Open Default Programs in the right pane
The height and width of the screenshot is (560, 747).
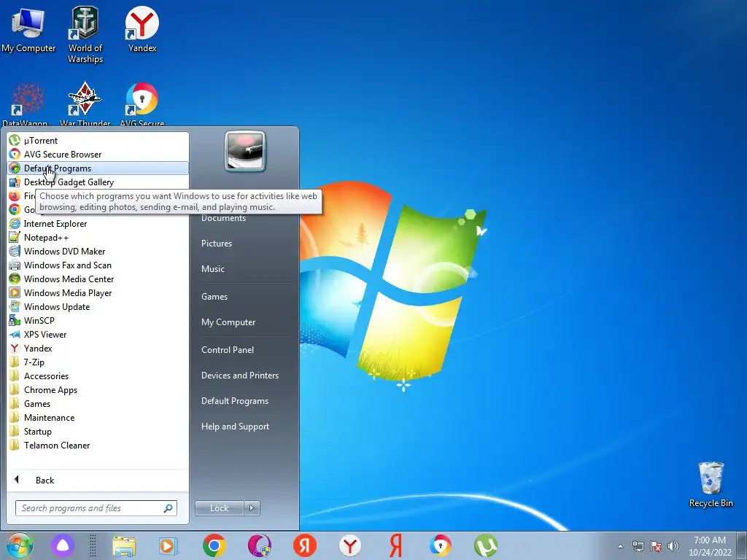coord(235,401)
